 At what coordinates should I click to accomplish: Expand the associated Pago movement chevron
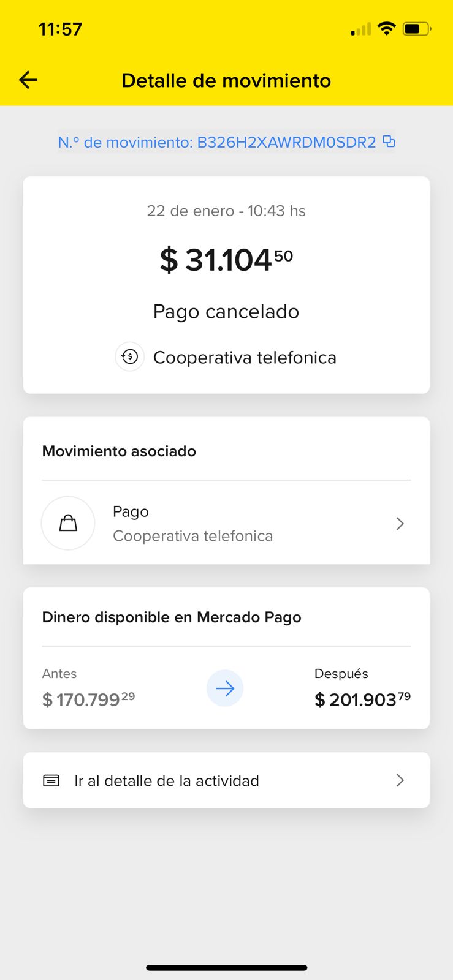(400, 524)
